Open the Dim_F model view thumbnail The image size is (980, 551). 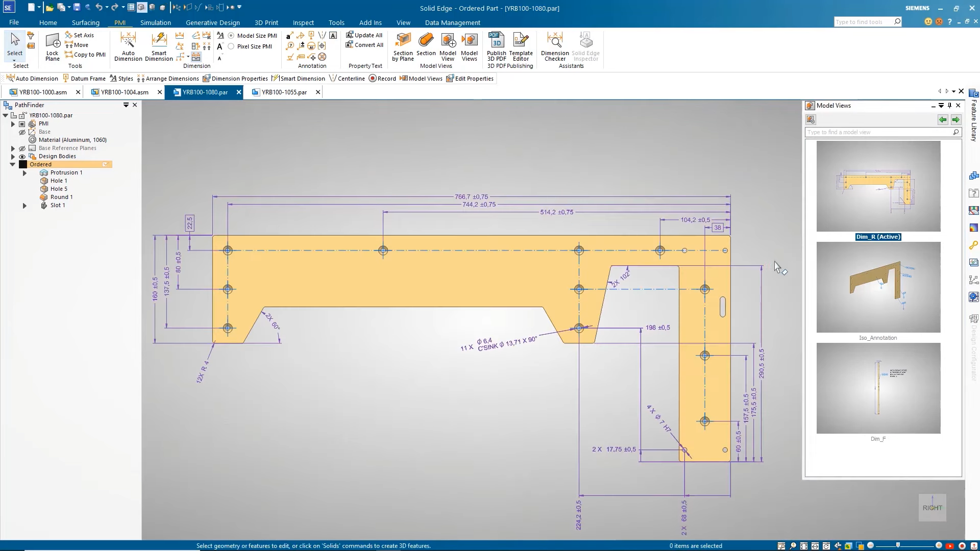pyautogui.click(x=877, y=388)
